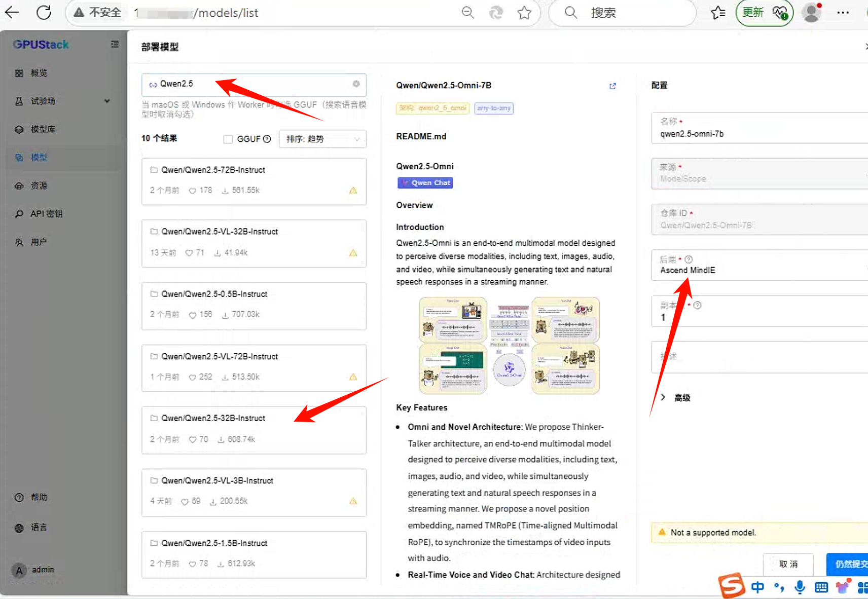This screenshot has height=599, width=868.
Task: Select 模型 models in sidebar
Action: click(x=63, y=158)
